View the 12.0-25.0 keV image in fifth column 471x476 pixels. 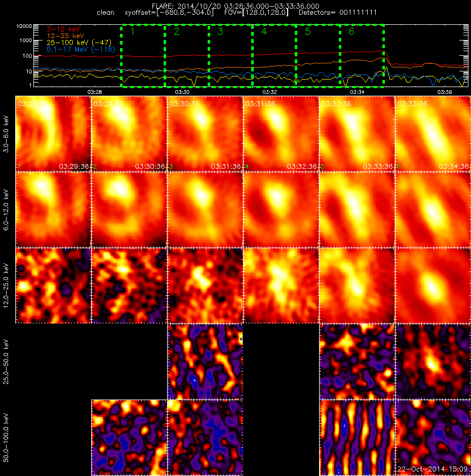[x=357, y=286]
